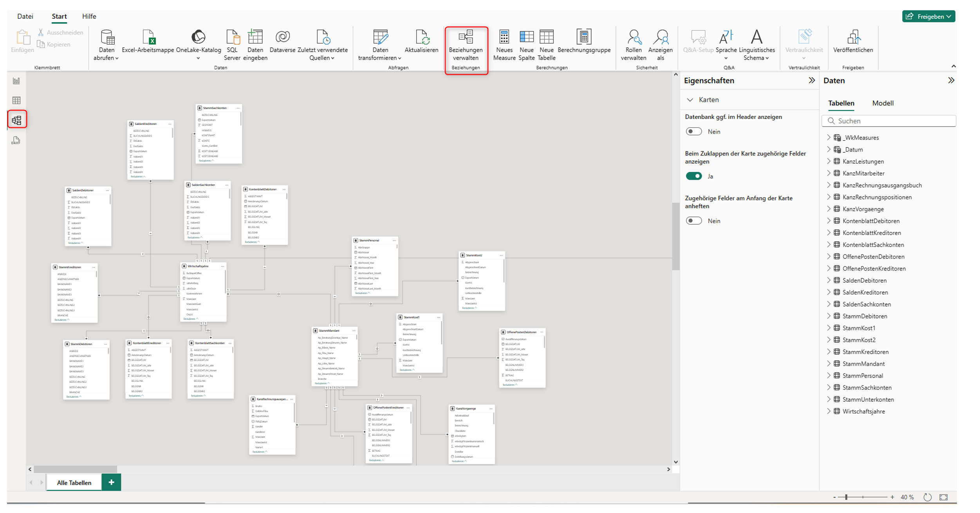Expand the _WkMeasures table
The image size is (980, 513).
pyautogui.click(x=828, y=137)
